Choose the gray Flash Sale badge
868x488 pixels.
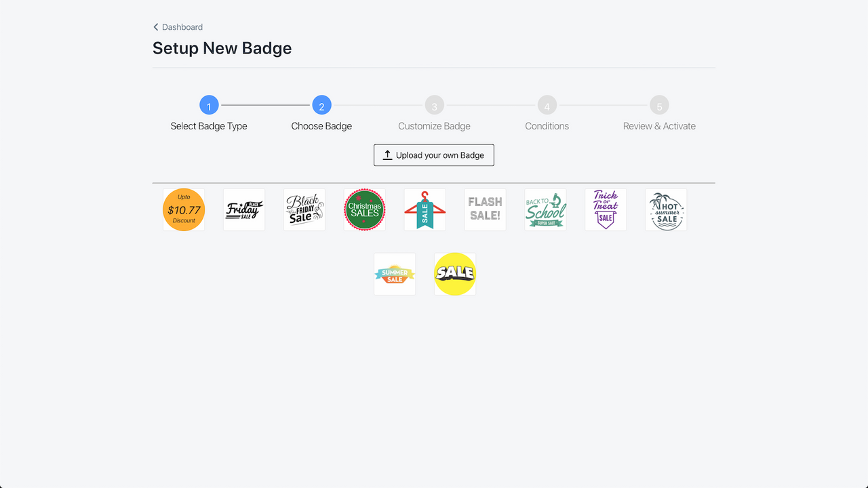pyautogui.click(x=485, y=209)
